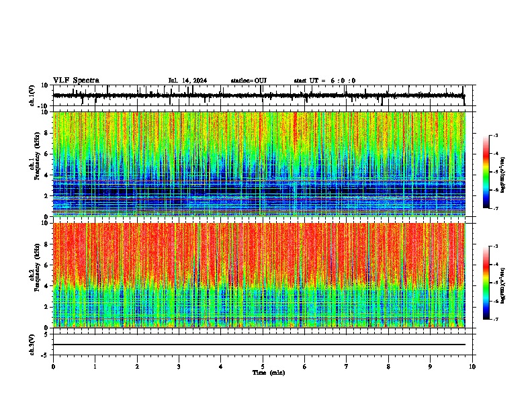This screenshot has width=532, height=411.
Task: Click the "start UT = 6 : 0 : 0" text
Action: pos(324,81)
